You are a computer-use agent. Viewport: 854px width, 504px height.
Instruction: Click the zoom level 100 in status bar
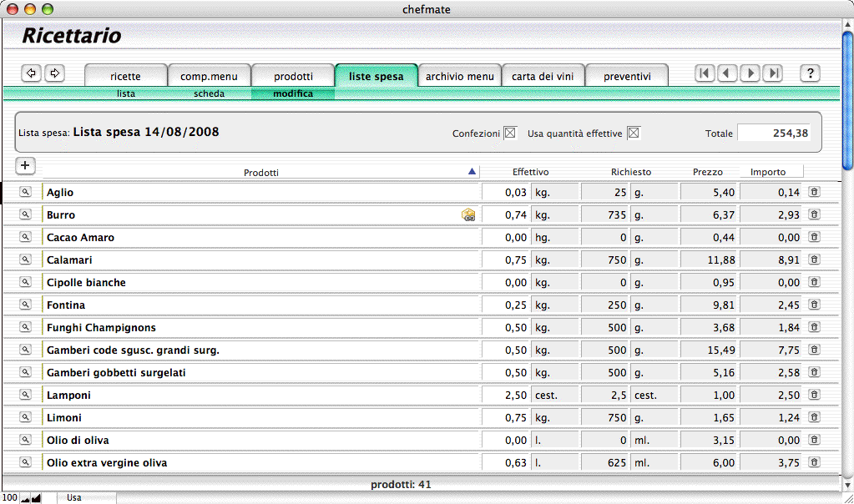click(x=10, y=497)
